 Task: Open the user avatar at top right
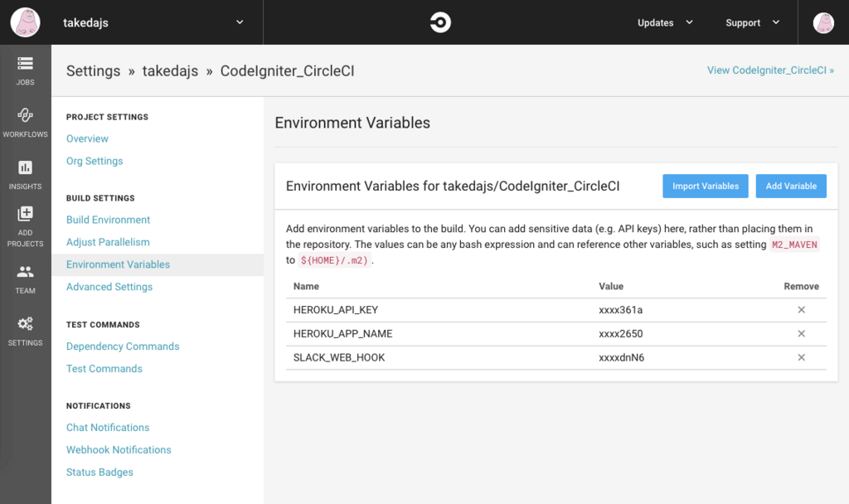point(823,22)
